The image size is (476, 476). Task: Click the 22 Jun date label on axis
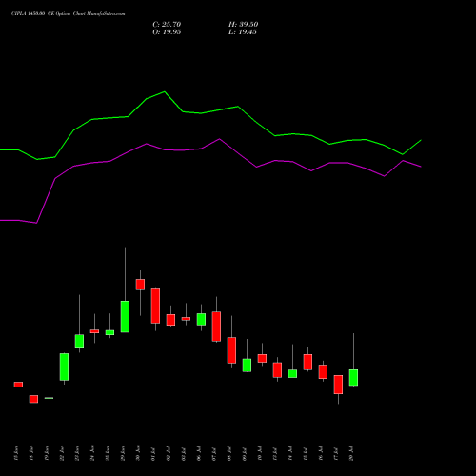click(62, 453)
